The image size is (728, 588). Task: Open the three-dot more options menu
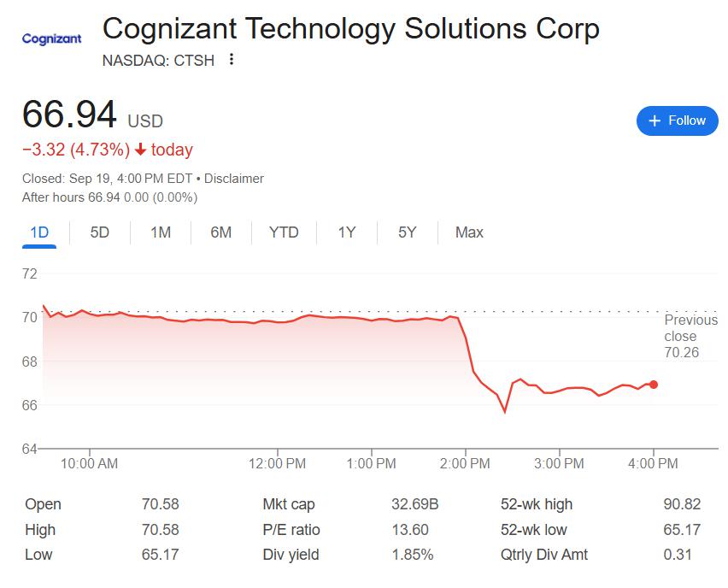(232, 60)
